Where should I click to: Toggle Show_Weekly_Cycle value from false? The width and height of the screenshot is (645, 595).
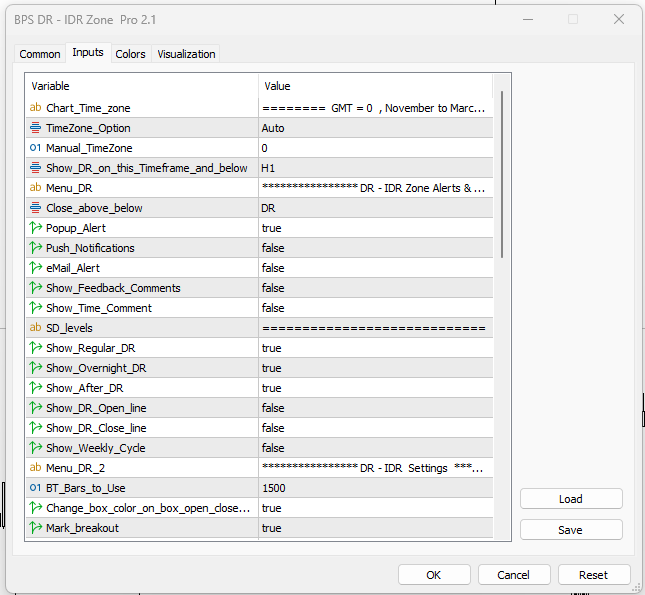pyautogui.click(x=375, y=448)
